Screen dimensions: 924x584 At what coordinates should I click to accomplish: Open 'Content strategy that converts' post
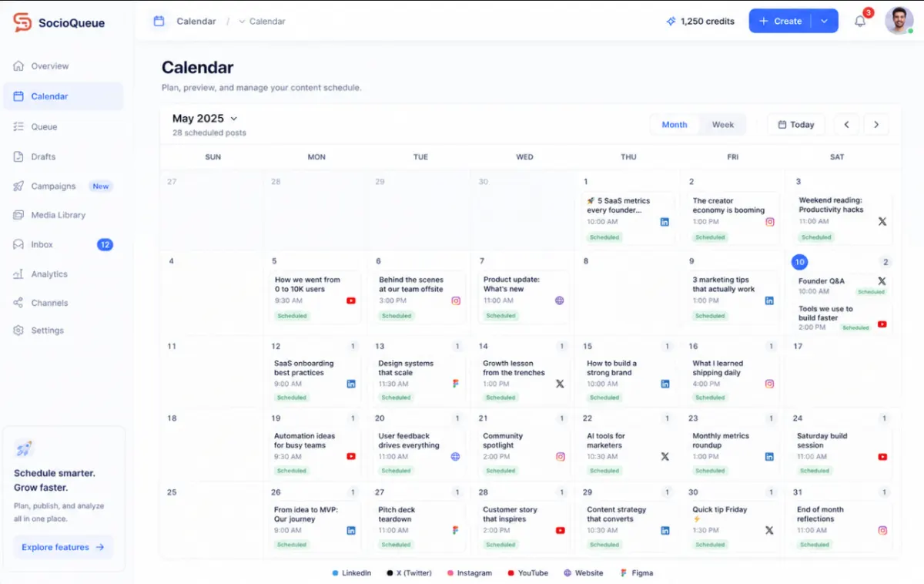pyautogui.click(x=628, y=525)
